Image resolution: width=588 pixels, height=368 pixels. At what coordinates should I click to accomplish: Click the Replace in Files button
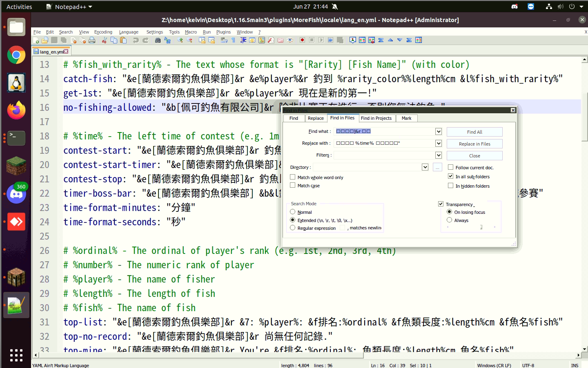coord(474,144)
